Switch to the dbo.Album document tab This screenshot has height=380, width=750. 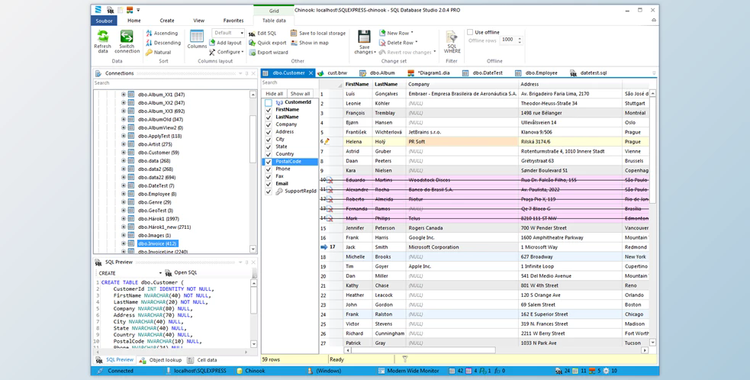pyautogui.click(x=377, y=73)
